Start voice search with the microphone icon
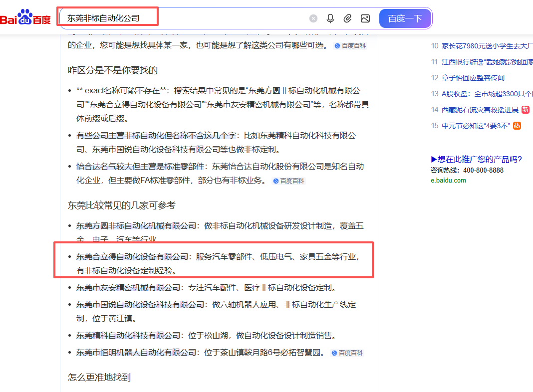Screen dimensions: 533x392 (x=330, y=18)
